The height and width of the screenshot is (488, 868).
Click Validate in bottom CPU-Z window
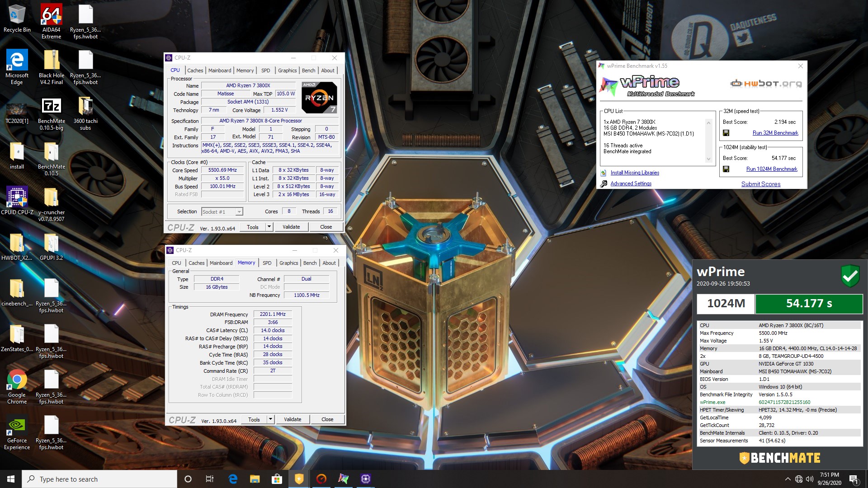(x=292, y=419)
